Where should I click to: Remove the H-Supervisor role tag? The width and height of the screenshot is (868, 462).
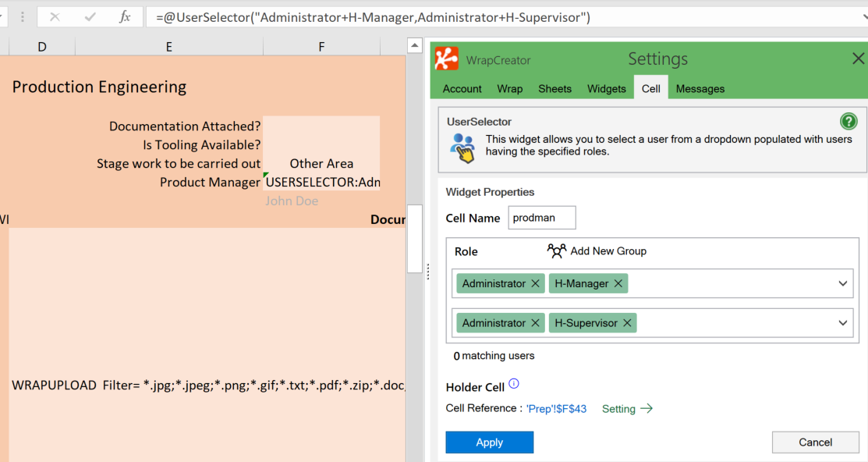[x=627, y=322]
